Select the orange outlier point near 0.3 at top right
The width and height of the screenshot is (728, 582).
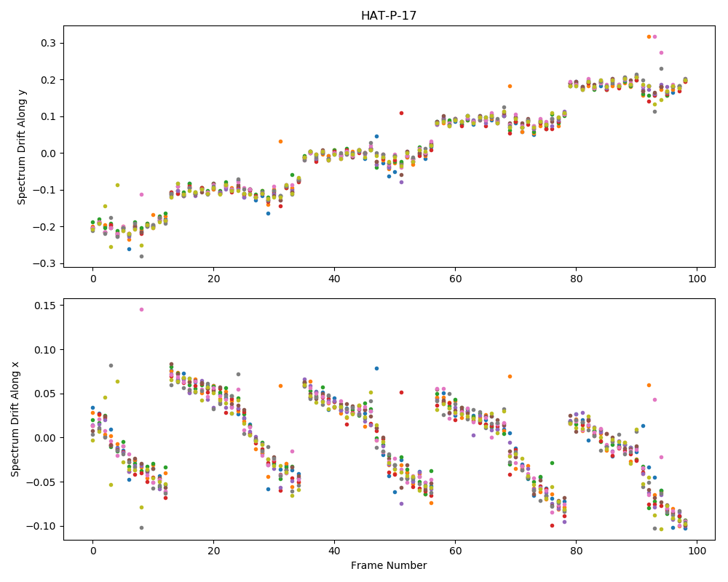click(x=649, y=36)
